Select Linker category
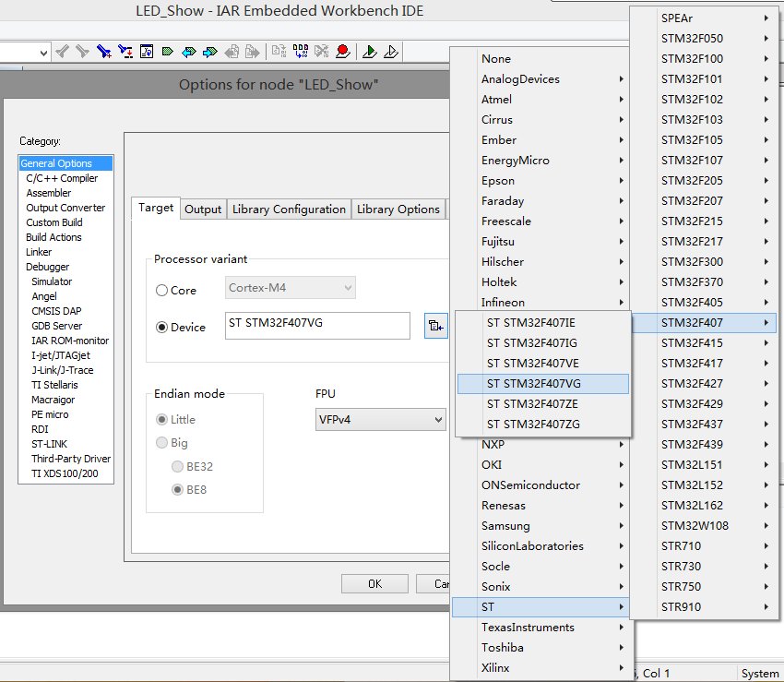Viewport: 784px width, 682px height. coord(39,252)
